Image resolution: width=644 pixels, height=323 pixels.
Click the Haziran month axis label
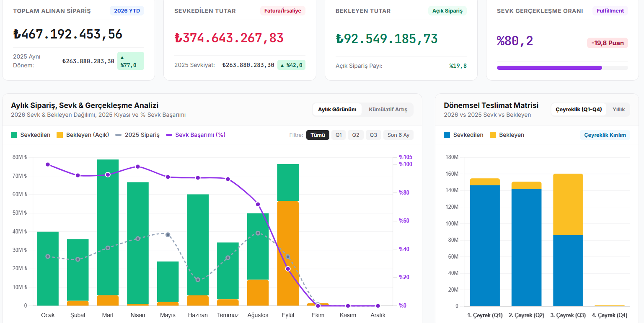point(198,315)
